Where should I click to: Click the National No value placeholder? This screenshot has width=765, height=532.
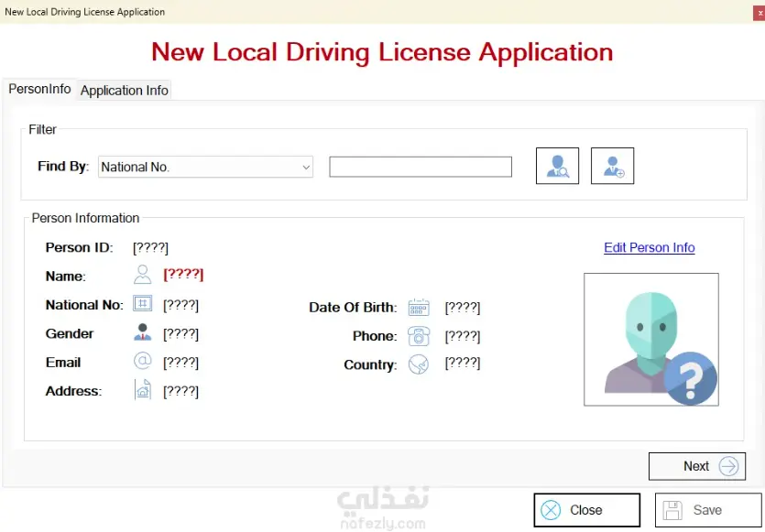tap(181, 305)
